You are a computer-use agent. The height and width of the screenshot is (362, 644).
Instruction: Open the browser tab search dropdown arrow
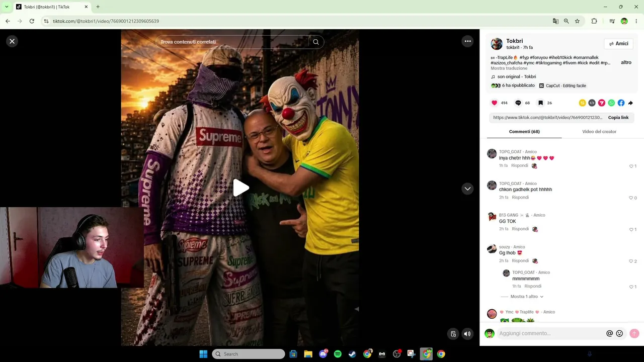point(7,7)
